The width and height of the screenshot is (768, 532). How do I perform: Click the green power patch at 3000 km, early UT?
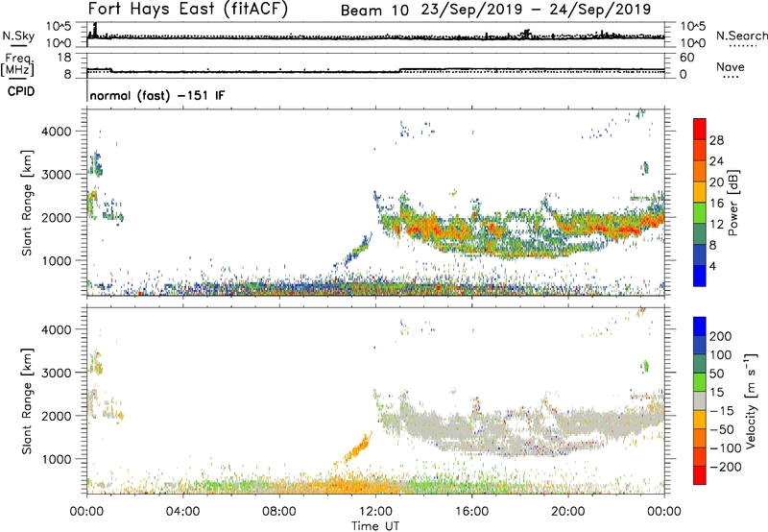point(96,165)
